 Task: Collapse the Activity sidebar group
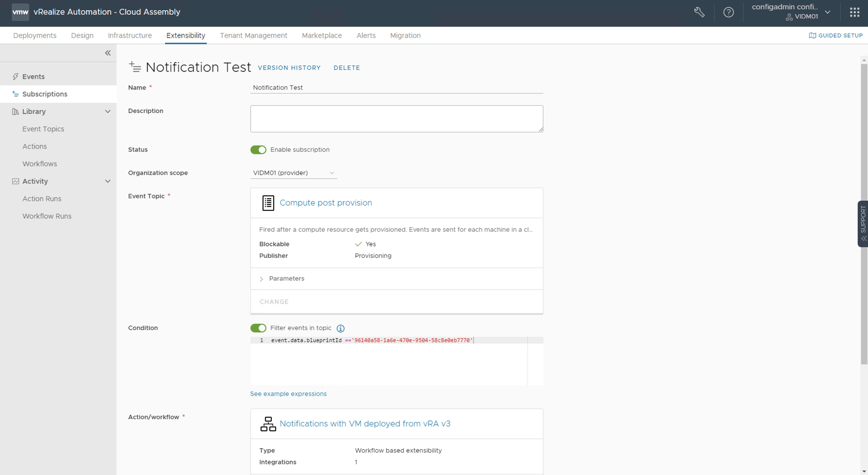(x=108, y=181)
